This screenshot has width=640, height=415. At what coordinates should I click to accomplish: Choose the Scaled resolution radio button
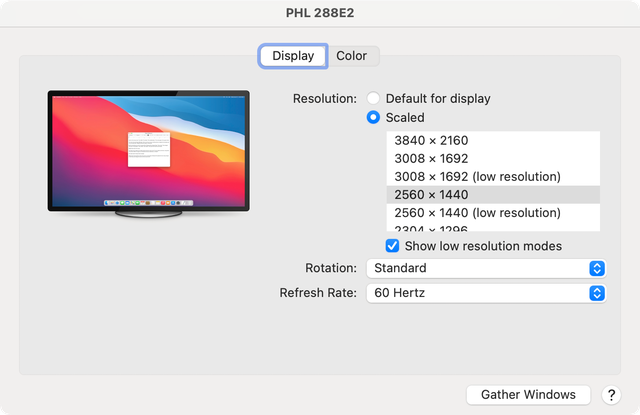click(x=373, y=118)
